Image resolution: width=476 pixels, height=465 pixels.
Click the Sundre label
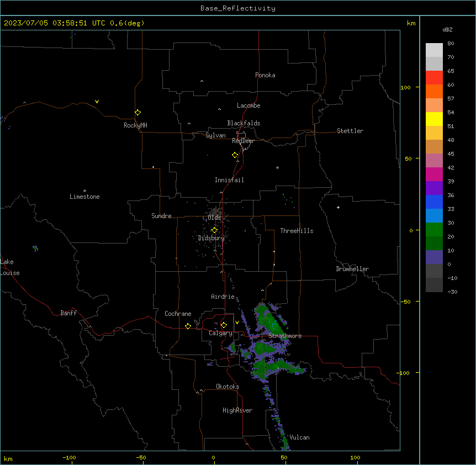[161, 216]
